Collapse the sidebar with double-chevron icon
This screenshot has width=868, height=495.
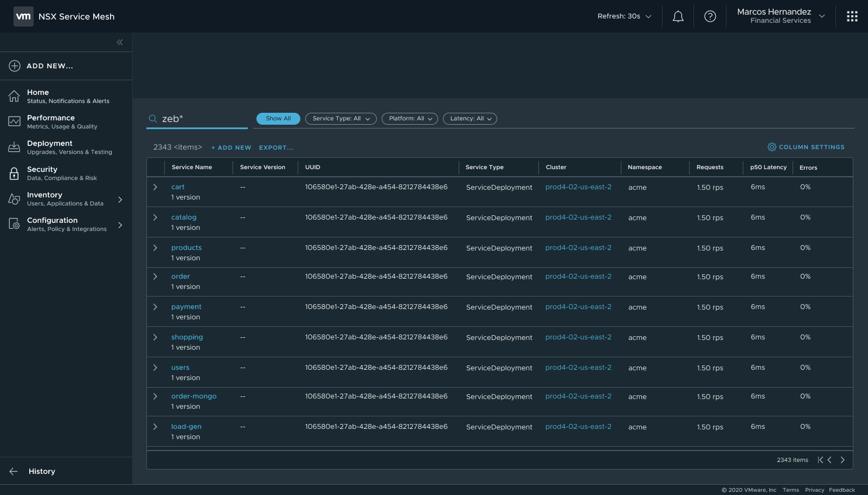120,42
